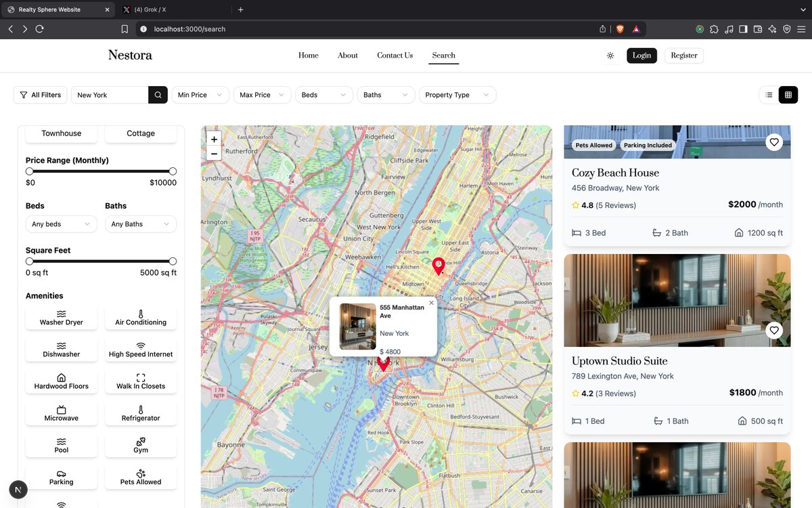Open Brave Shields lion icon
The width and height of the screenshot is (812, 508).
click(620, 29)
